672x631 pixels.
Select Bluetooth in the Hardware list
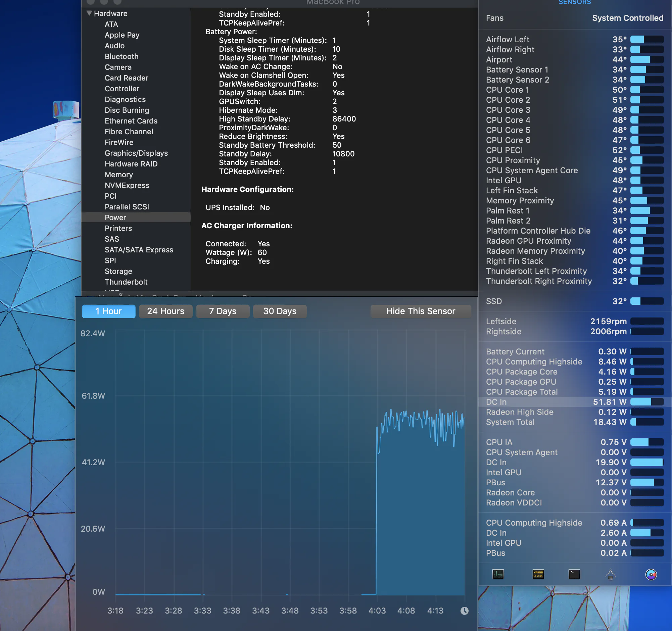coord(122,56)
